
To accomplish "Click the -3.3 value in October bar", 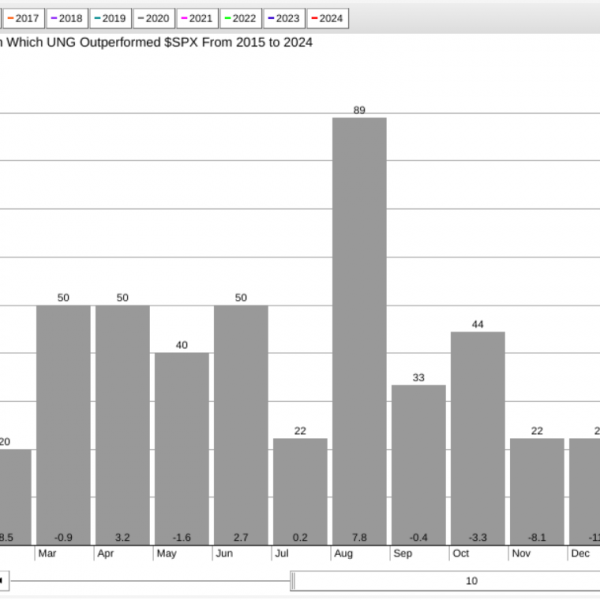I will pos(478,538).
